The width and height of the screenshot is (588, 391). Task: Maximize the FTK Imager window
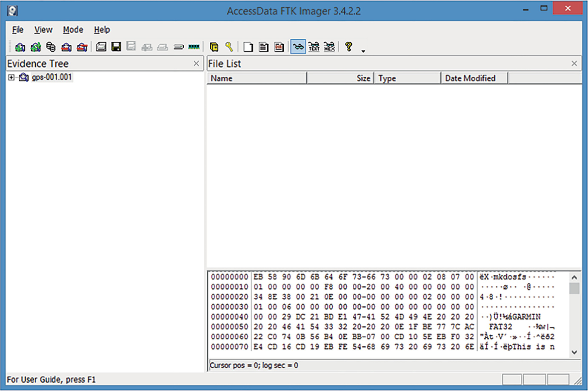(544, 8)
